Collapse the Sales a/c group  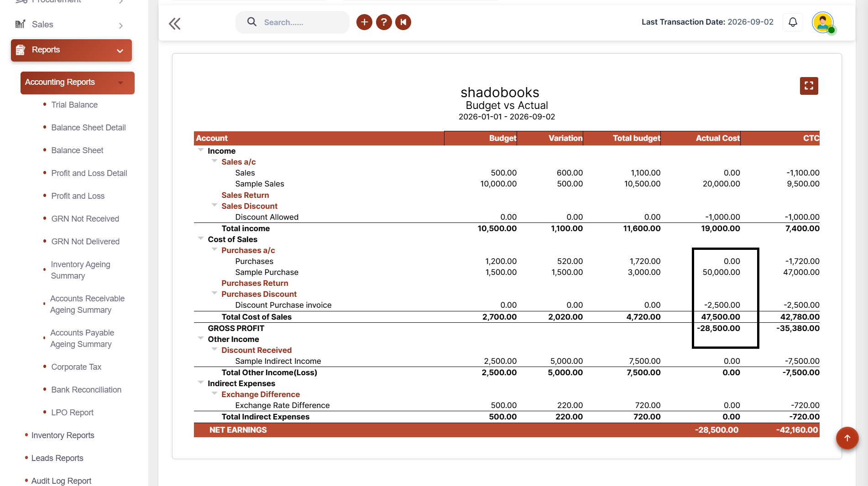coord(214,160)
